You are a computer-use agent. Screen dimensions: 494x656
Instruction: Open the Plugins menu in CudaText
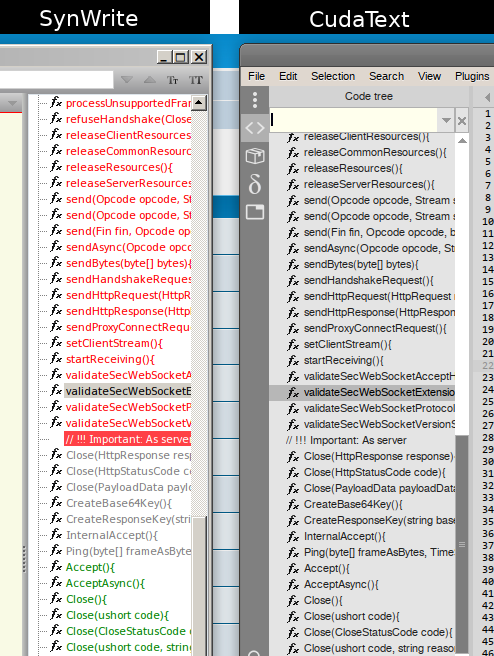[x=472, y=77]
